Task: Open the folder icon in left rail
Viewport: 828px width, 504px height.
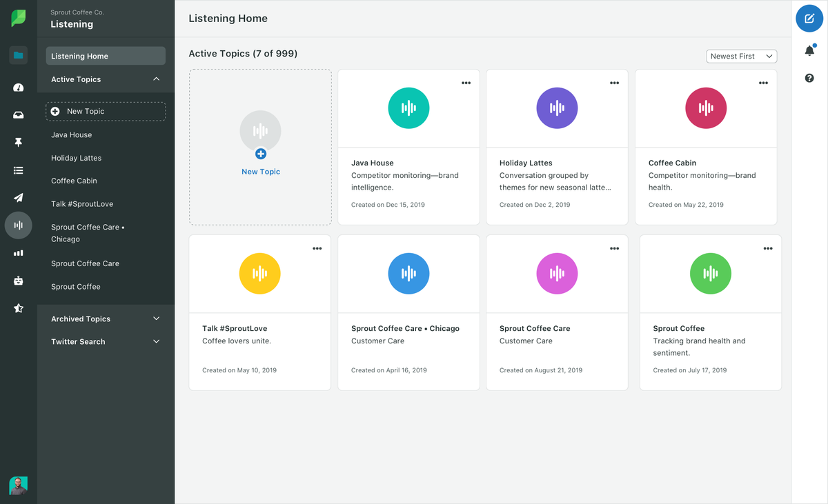Action: click(19, 55)
